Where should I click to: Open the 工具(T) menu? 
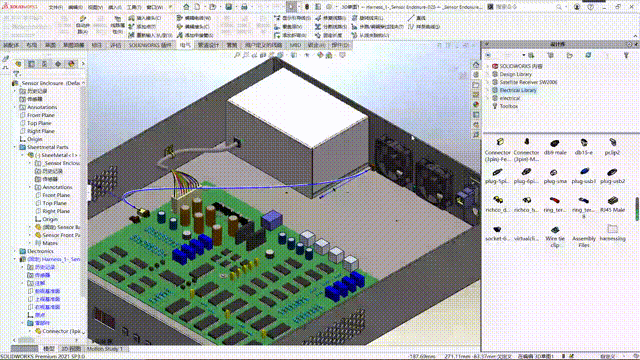coord(134,7)
